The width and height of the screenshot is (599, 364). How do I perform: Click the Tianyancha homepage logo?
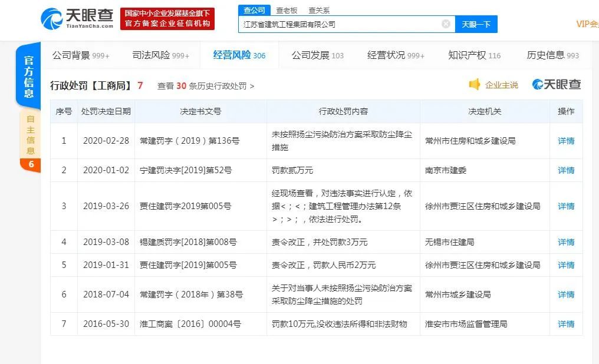pyautogui.click(x=75, y=18)
